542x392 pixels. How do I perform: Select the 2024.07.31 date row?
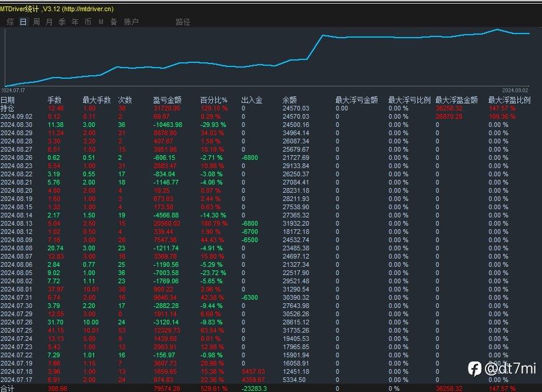point(16,297)
